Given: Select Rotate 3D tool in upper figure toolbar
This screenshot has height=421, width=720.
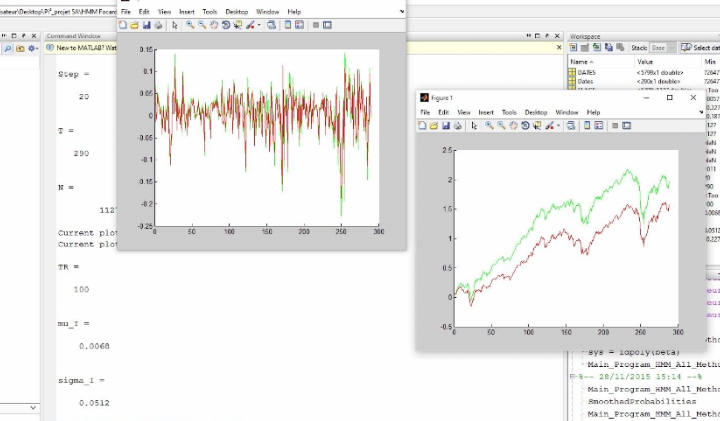Looking at the screenshot, I should coord(225,24).
